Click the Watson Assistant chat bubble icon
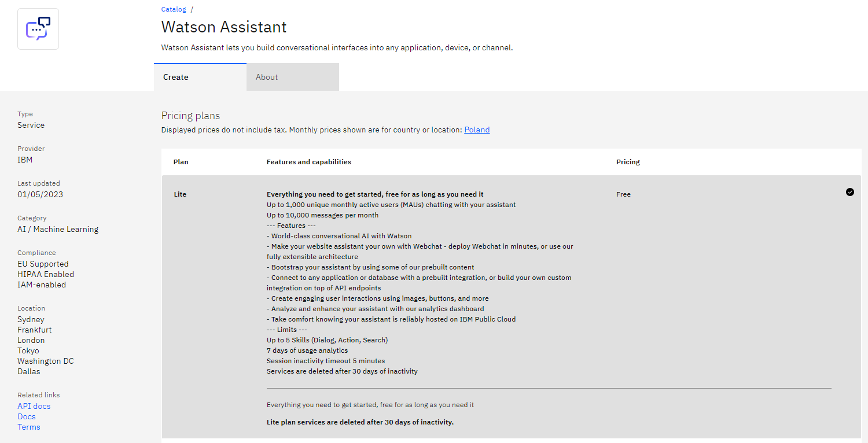 (x=38, y=29)
